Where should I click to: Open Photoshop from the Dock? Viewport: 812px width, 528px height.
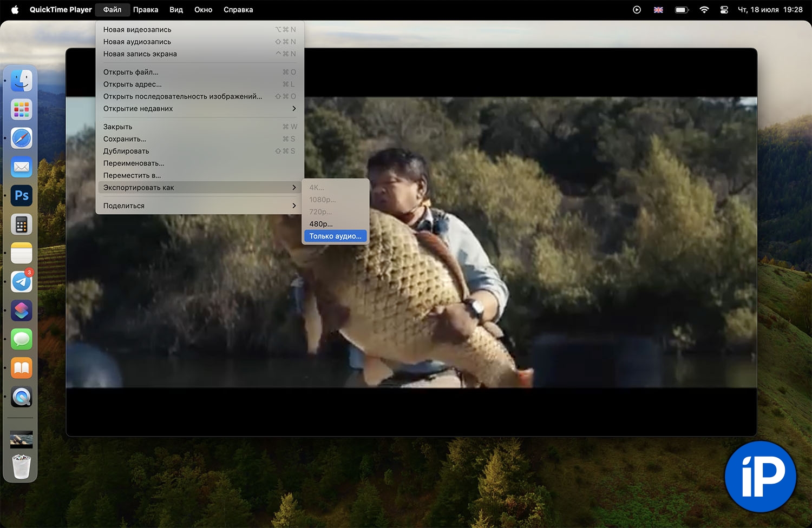pyautogui.click(x=22, y=196)
